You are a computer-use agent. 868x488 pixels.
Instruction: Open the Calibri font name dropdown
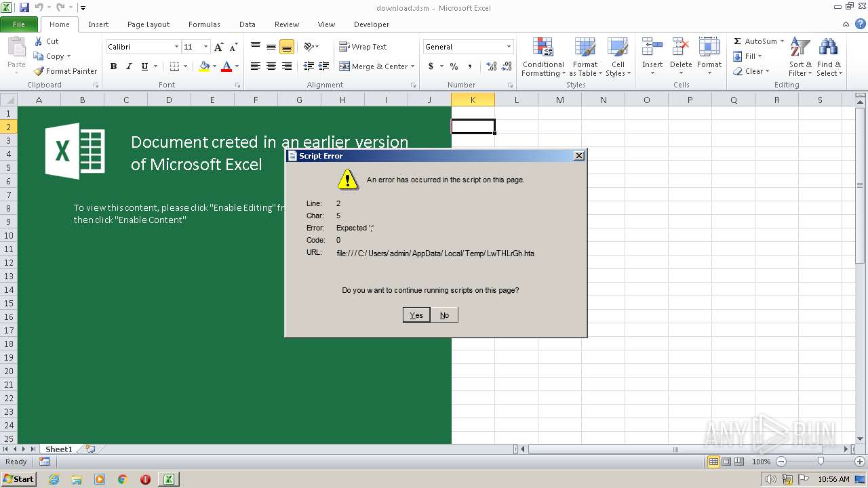tap(176, 47)
